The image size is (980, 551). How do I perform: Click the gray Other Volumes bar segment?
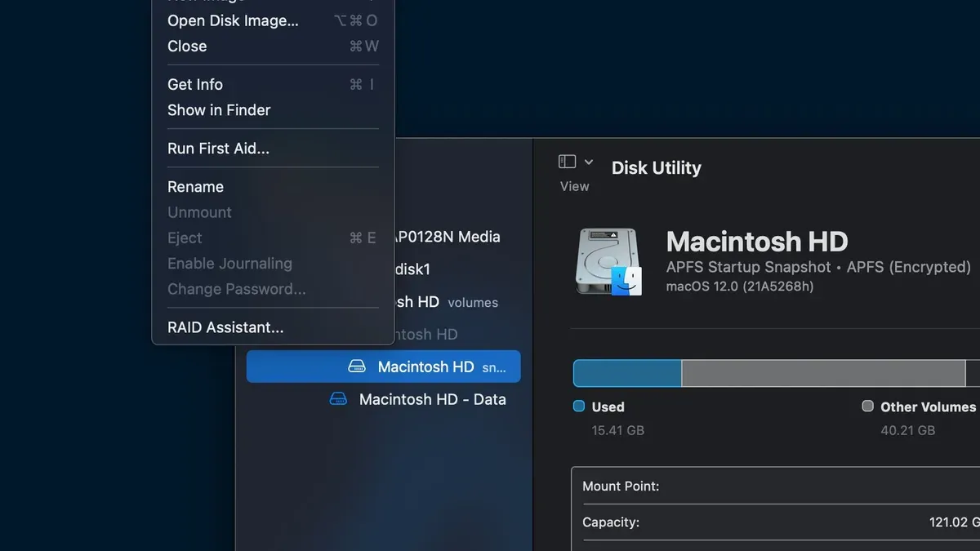[823, 373]
